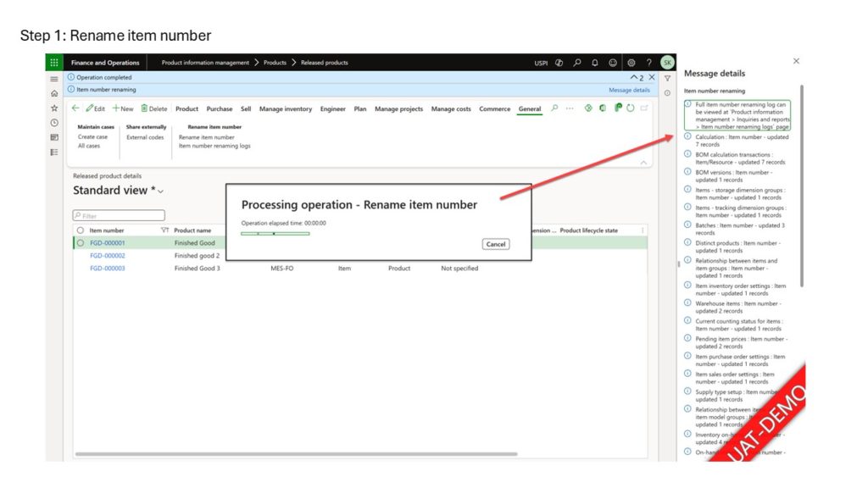Open the Product tab
Viewport: 868px width, 488px height.
[x=186, y=109]
